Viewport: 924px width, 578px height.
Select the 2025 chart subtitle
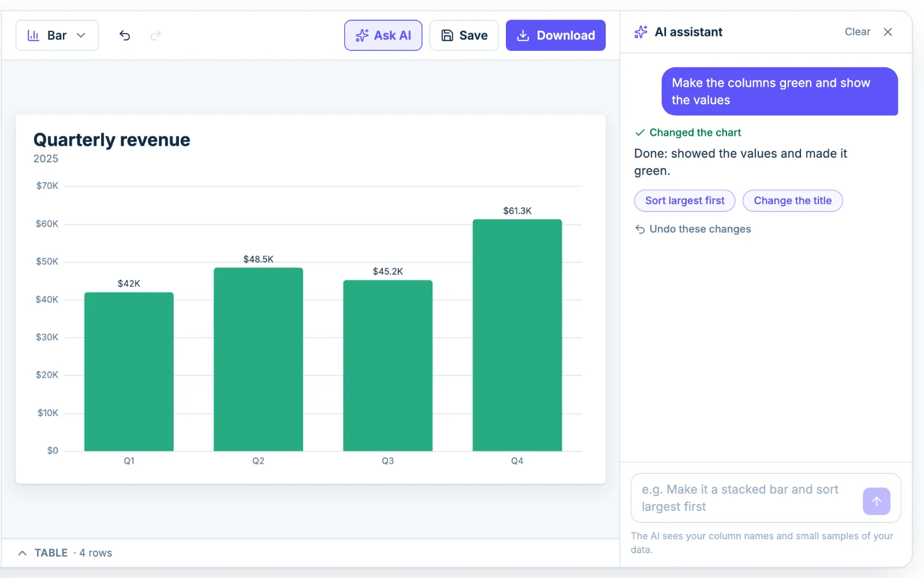pyautogui.click(x=46, y=159)
